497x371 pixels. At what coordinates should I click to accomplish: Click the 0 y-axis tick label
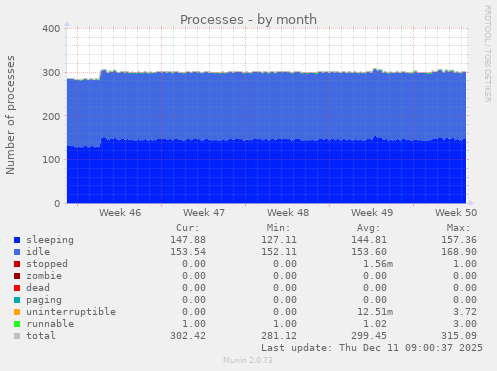pos(57,204)
